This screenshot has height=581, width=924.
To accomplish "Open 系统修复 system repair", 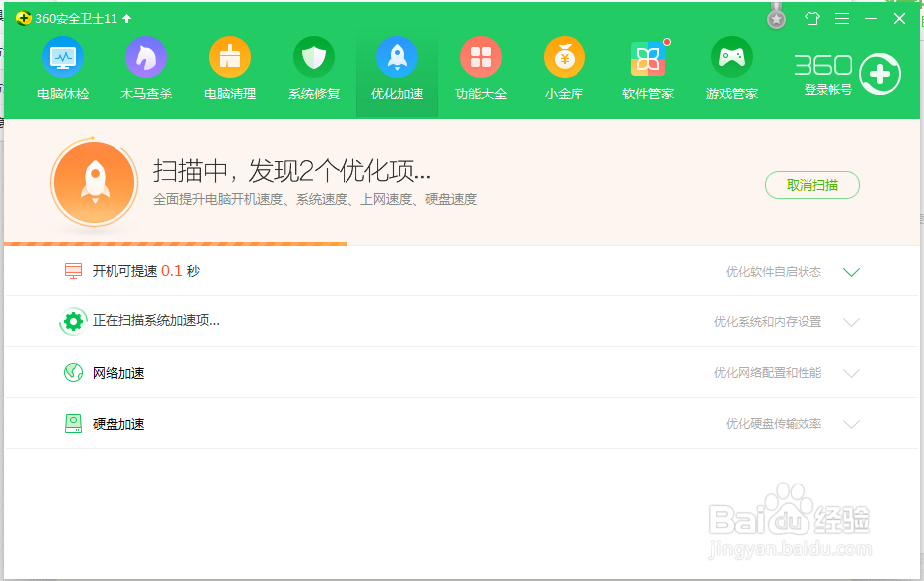I will coord(314,67).
